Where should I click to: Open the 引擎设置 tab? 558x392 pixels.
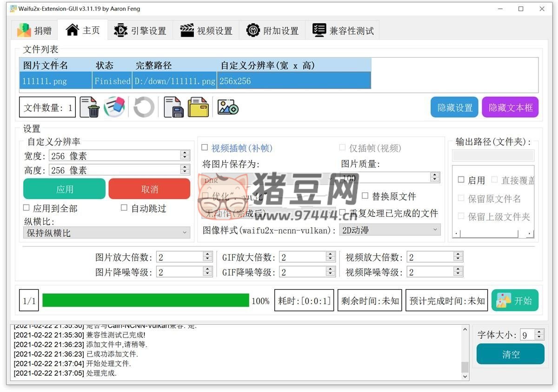point(140,30)
